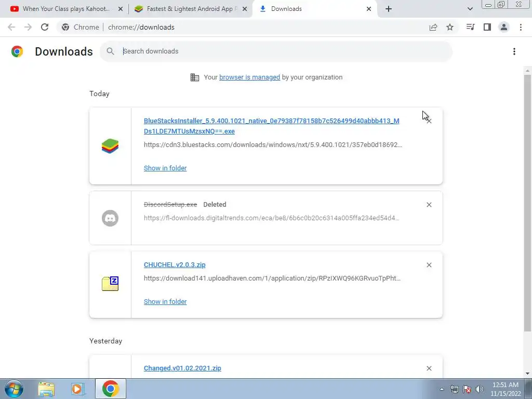Expand the tab search dropdown arrow

coord(470,9)
